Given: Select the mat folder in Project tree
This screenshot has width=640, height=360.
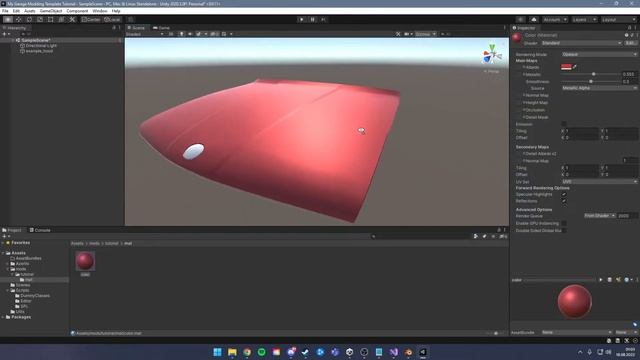Looking at the screenshot, I should click(29, 280).
